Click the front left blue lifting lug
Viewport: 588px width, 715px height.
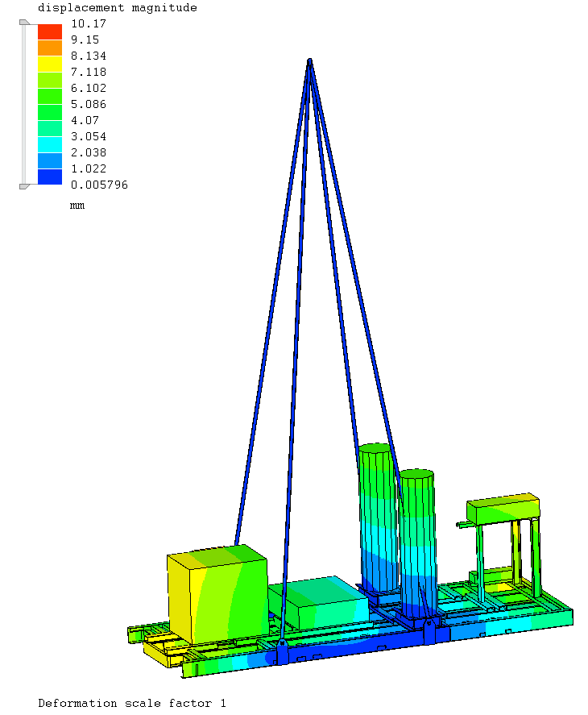[283, 652]
